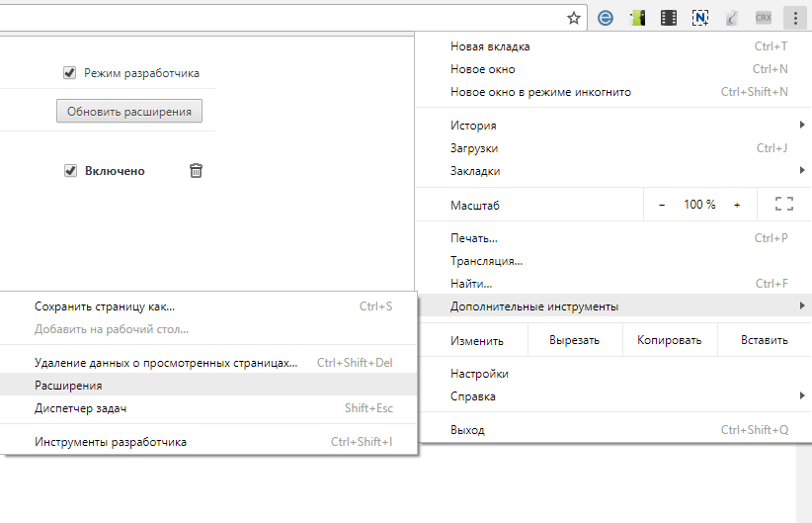Decrease zoom with the minus button
This screenshot has height=523, width=812.
(x=661, y=205)
